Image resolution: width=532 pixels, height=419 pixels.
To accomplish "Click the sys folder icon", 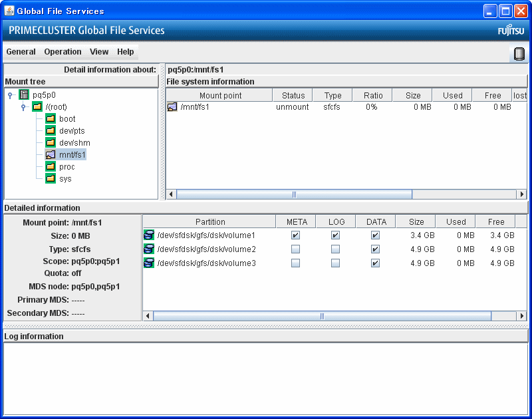I will [51, 178].
